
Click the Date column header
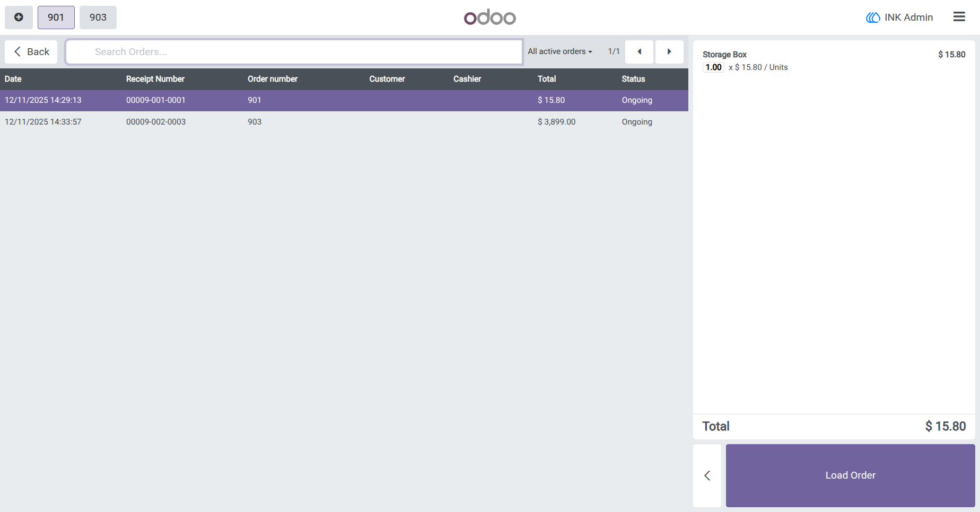click(x=13, y=79)
